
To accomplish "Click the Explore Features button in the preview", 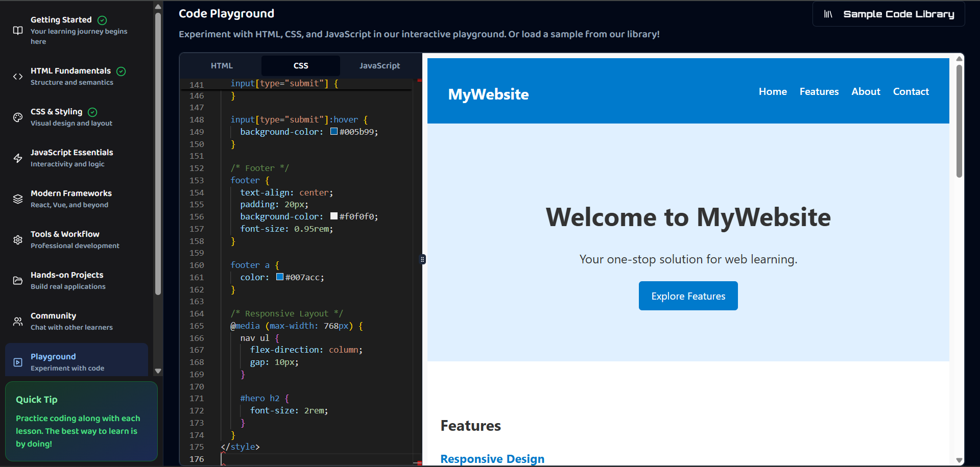I will coord(688,296).
